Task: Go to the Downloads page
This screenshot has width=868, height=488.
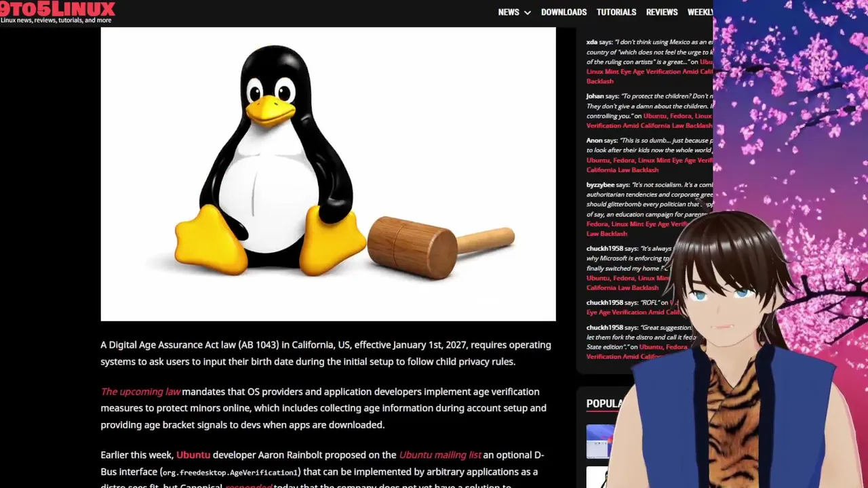Action: (564, 12)
